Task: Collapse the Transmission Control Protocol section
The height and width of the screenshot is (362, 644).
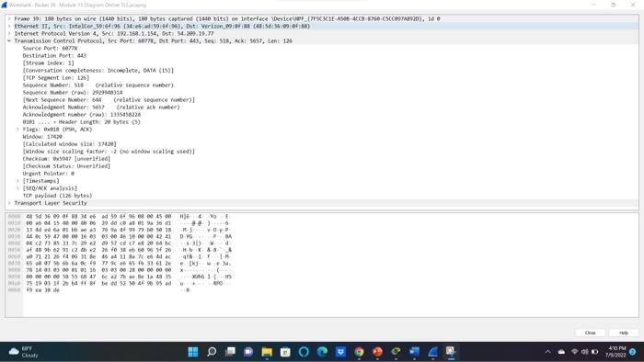Action: (x=9, y=41)
